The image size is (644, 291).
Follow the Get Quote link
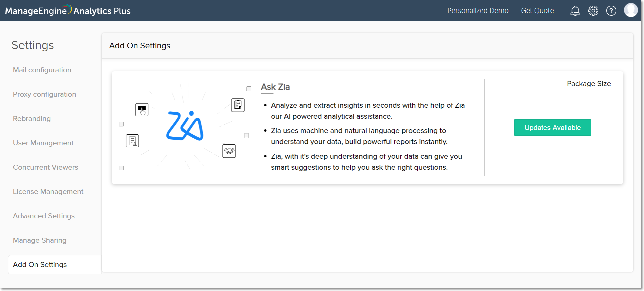click(537, 11)
